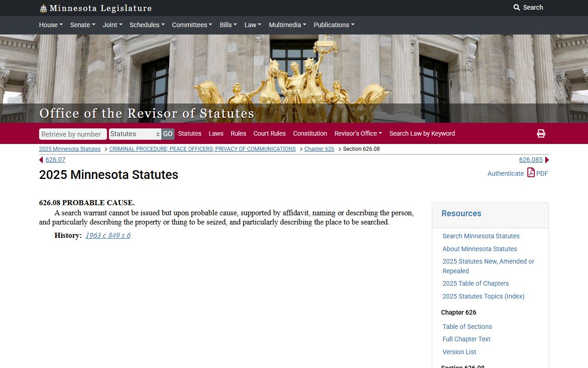The width and height of the screenshot is (588, 368).
Task: Go to previous section 626.07
Action: [55, 160]
